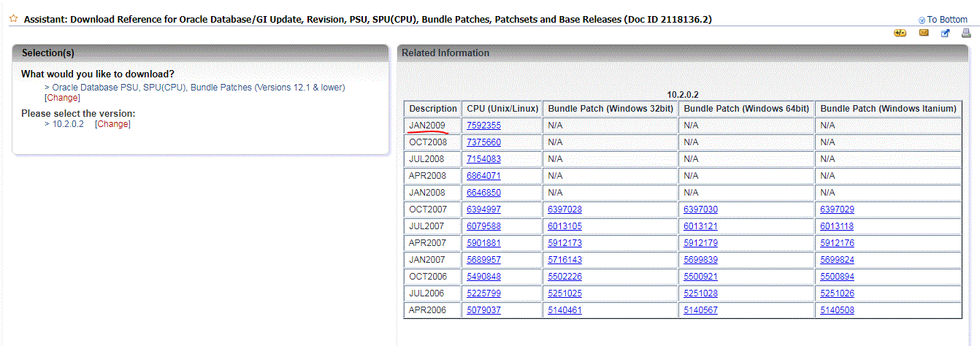Click the JAN2009 description cell
This screenshot has height=346, width=980.
coord(433,126)
